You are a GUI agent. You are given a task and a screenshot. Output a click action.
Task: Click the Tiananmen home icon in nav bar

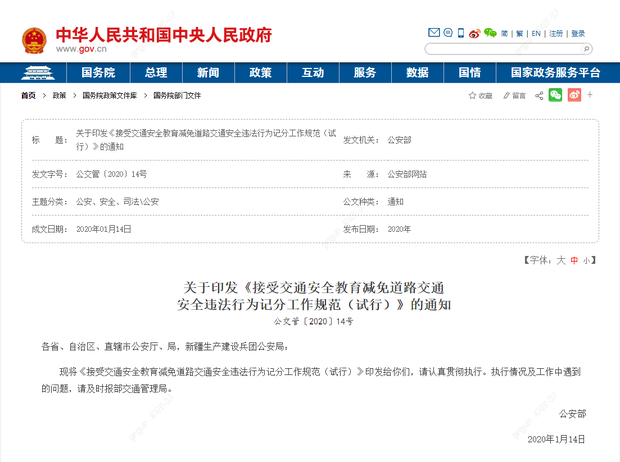[38, 73]
